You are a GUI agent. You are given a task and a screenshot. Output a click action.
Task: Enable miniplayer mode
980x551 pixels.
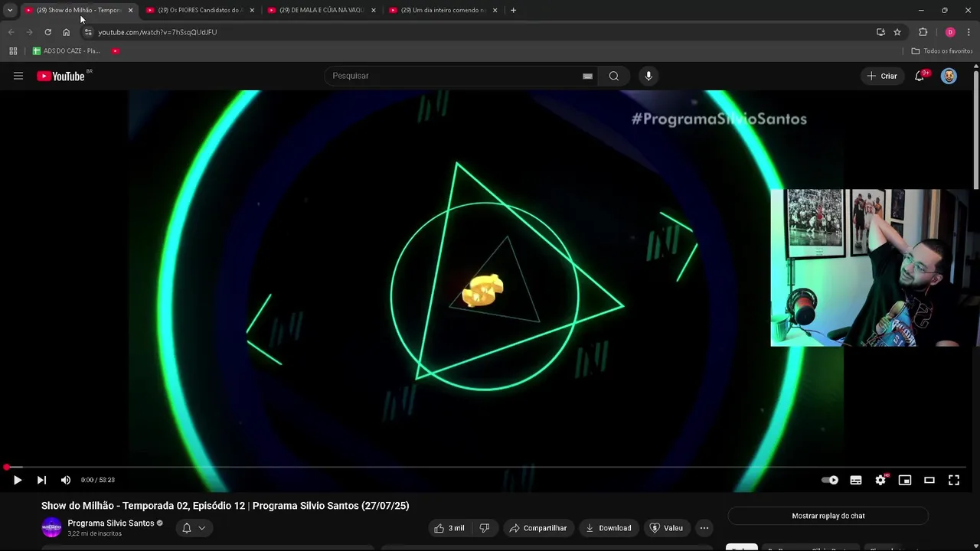coord(905,480)
